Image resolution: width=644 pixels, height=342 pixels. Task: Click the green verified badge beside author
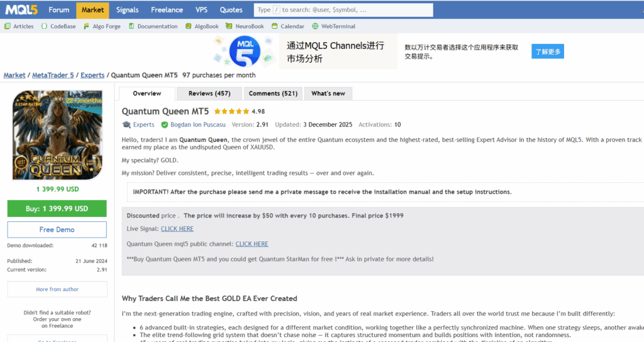164,124
